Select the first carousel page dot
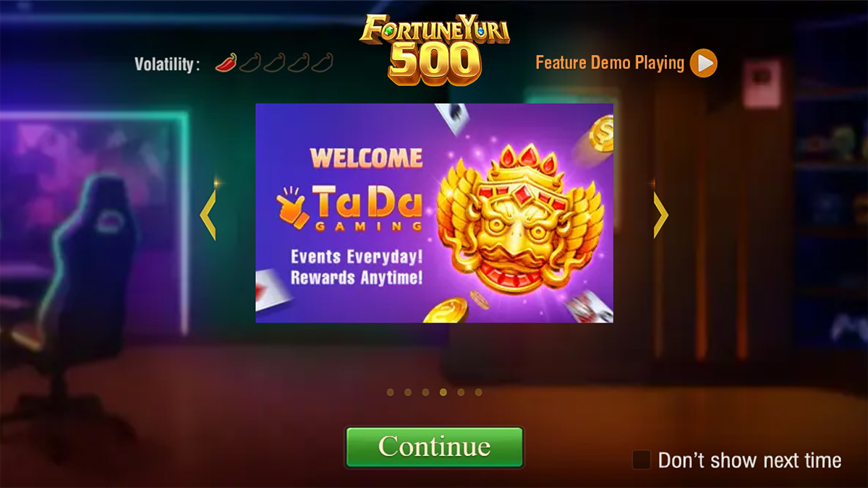 click(x=391, y=393)
